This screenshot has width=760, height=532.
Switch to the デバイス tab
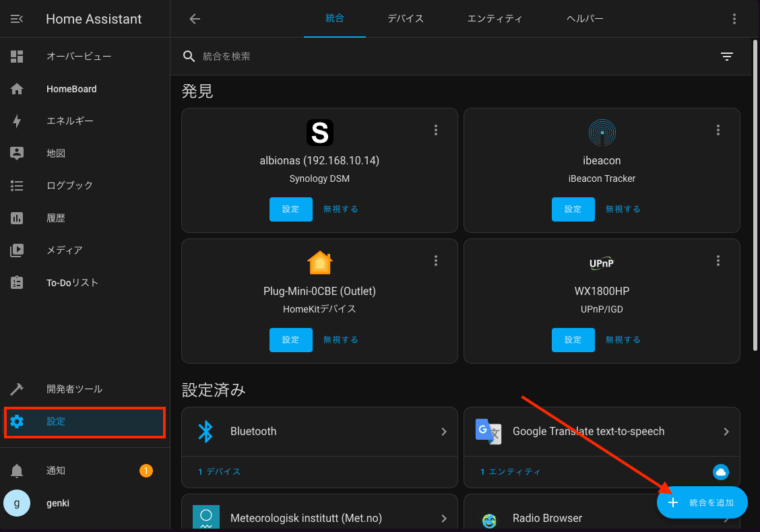[x=406, y=19]
